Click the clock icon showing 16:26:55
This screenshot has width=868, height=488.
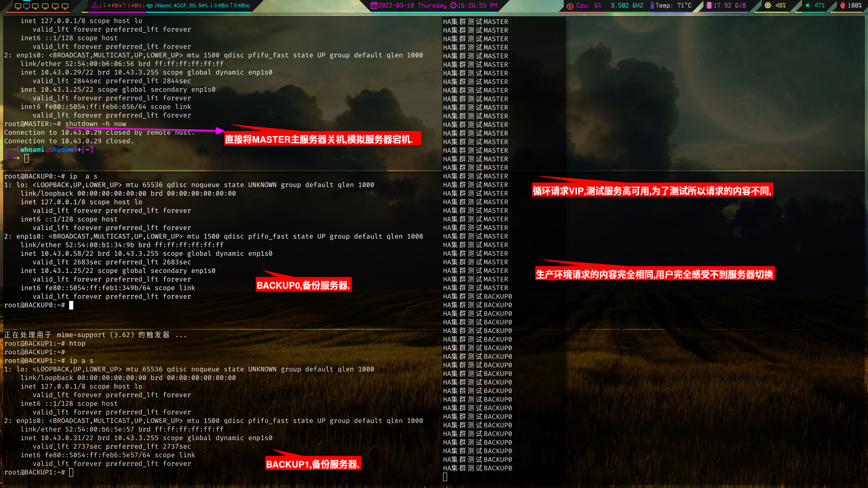pos(453,5)
